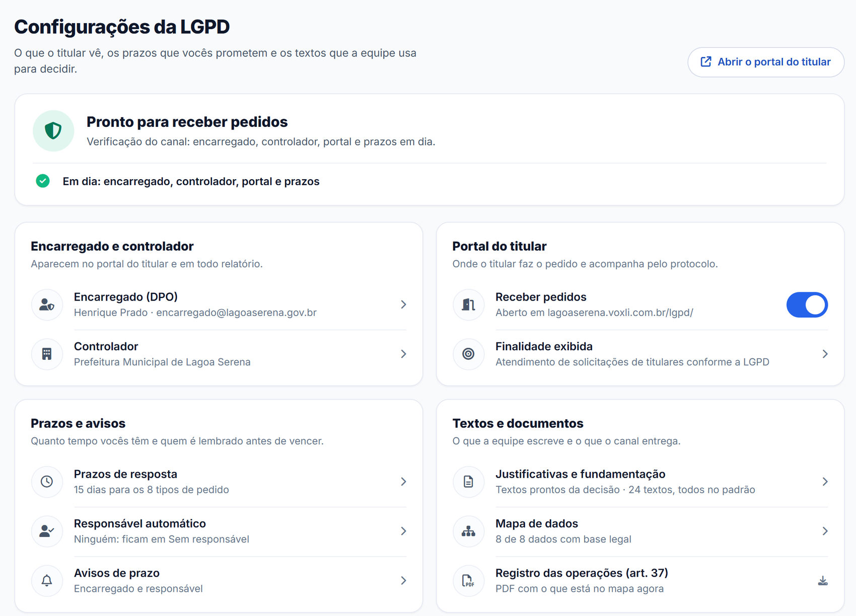Expand the Encarregado (DPO) row chevron
The width and height of the screenshot is (856, 616).
[x=403, y=304]
